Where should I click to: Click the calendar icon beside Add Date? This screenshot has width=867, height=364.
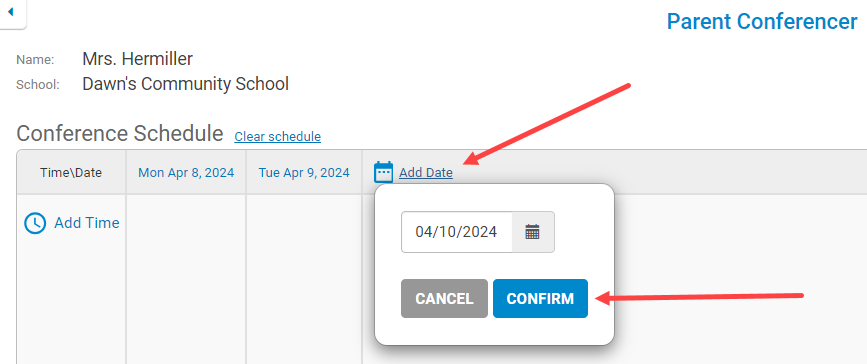383,172
